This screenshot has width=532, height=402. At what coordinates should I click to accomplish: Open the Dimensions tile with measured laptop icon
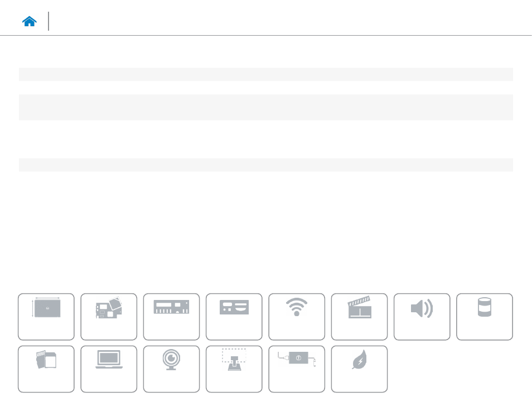click(x=46, y=317)
